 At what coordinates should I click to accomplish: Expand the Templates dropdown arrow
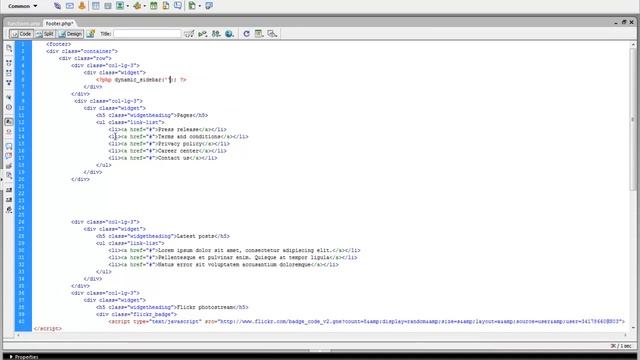200,6
